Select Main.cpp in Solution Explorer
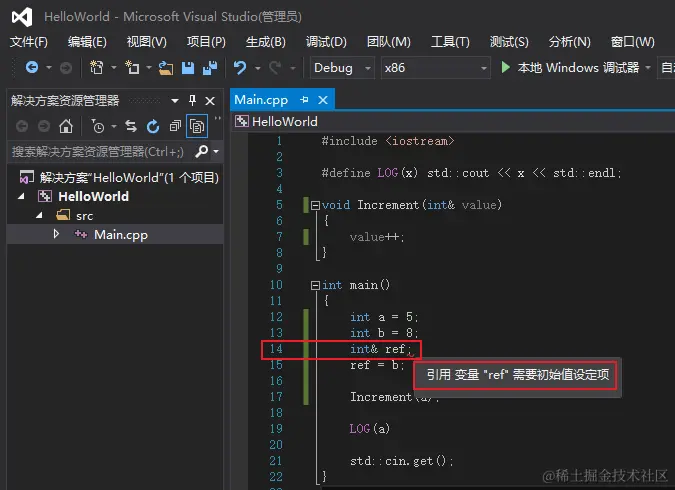The height and width of the screenshot is (490, 675). (121, 234)
